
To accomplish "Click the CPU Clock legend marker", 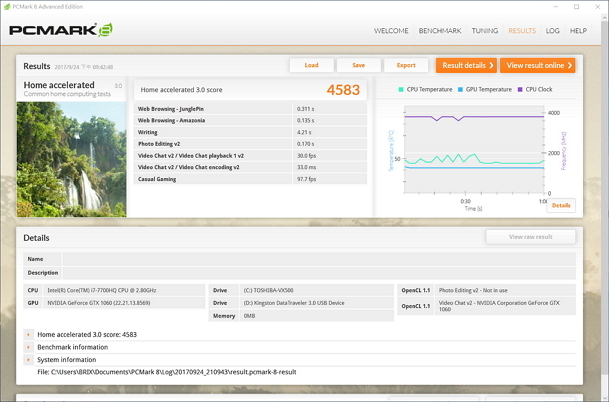I will click(x=520, y=89).
